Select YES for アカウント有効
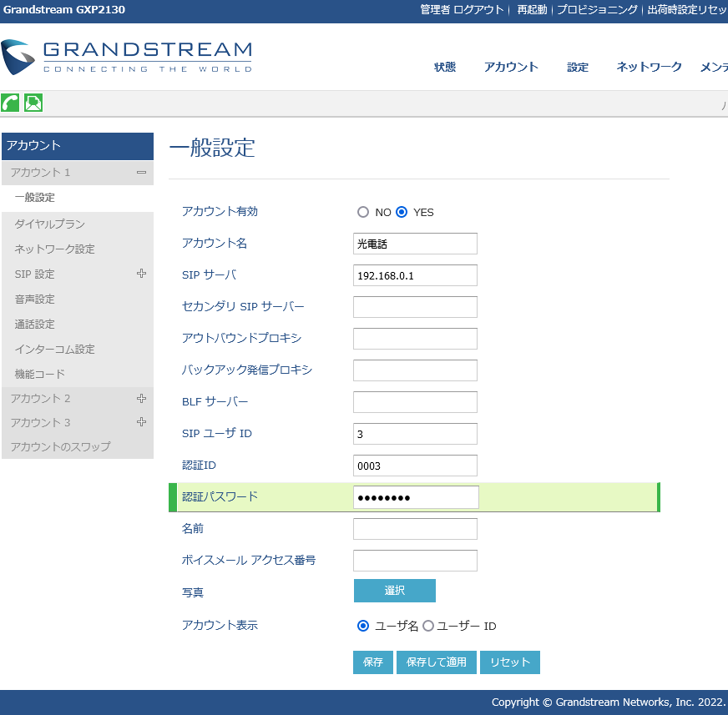728x715 pixels. (402, 212)
